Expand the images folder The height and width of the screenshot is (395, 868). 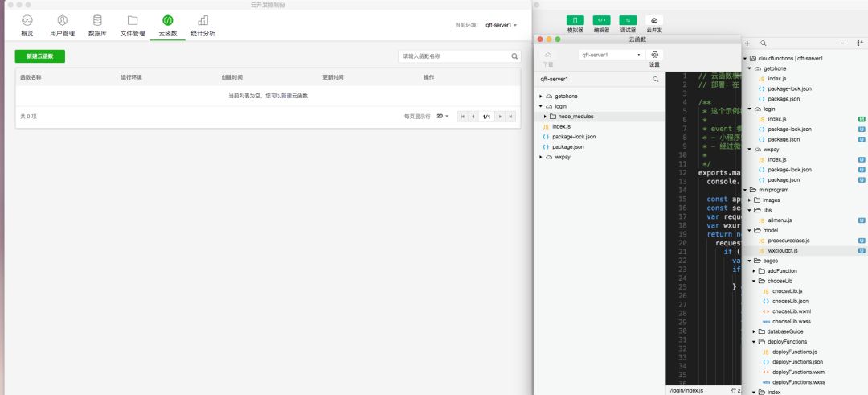click(x=750, y=200)
